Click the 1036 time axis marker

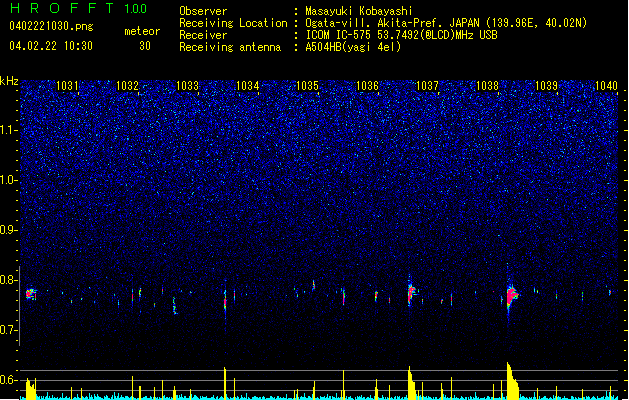[x=367, y=86]
